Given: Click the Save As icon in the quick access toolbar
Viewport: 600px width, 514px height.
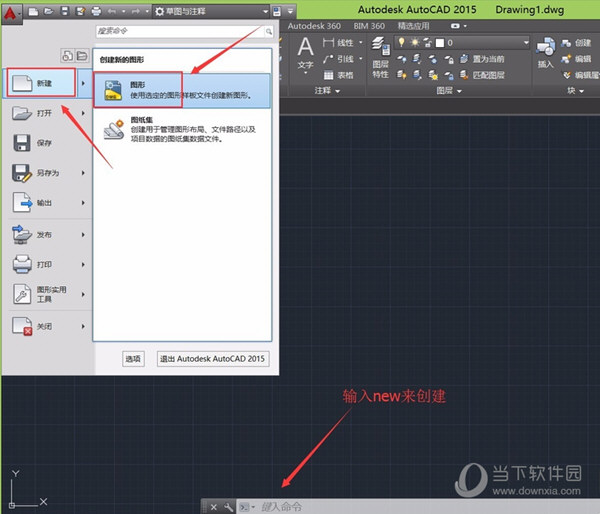Looking at the screenshot, I should (x=80, y=11).
